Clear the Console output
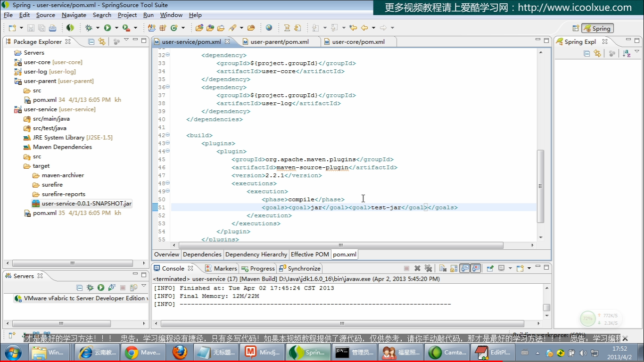644x362 pixels. [443, 268]
